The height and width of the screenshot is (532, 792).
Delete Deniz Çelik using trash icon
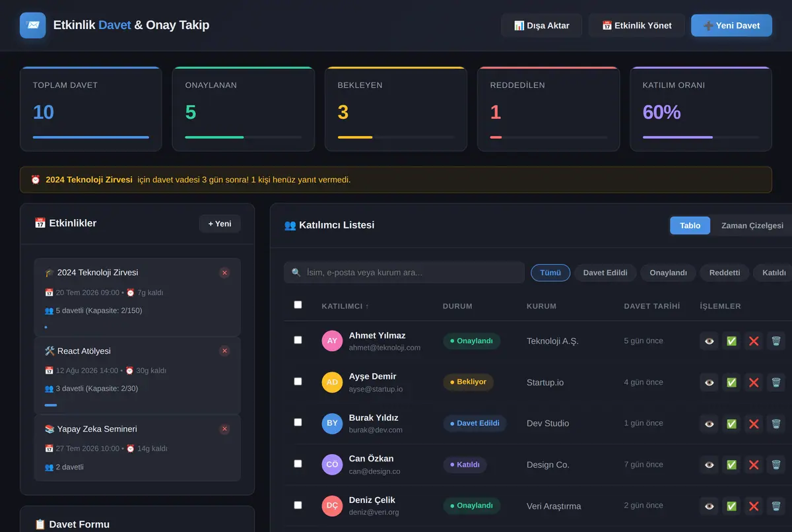pos(776,506)
